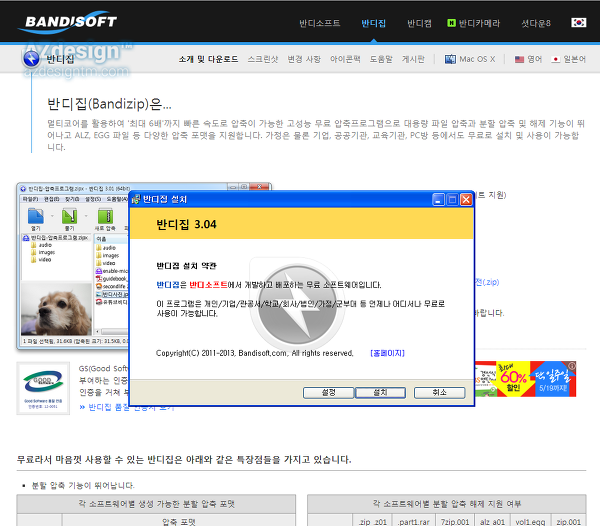Switch to Japanese with 일본어 link
Viewport: 600px width, 526px height.
[574, 59]
